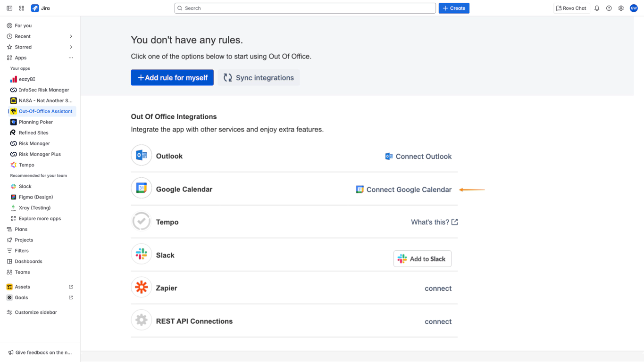The height and width of the screenshot is (362, 644).
Task: Open eazyBI in the sidebar
Action: tap(27, 79)
